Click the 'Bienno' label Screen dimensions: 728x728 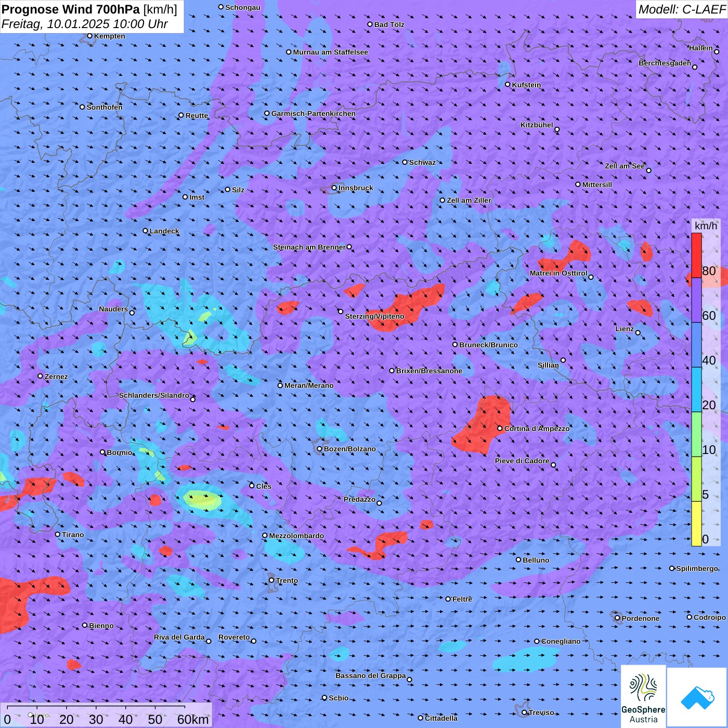click(x=101, y=626)
